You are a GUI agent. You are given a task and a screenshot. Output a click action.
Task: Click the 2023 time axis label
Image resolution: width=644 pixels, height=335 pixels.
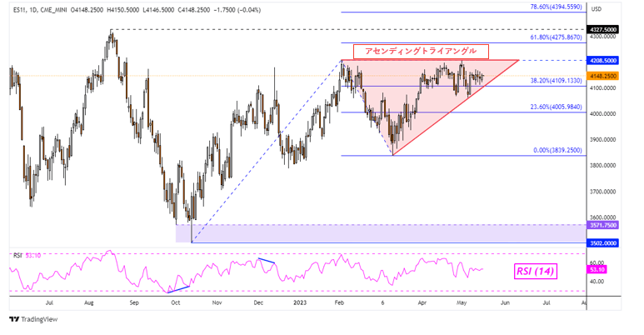[300, 303]
